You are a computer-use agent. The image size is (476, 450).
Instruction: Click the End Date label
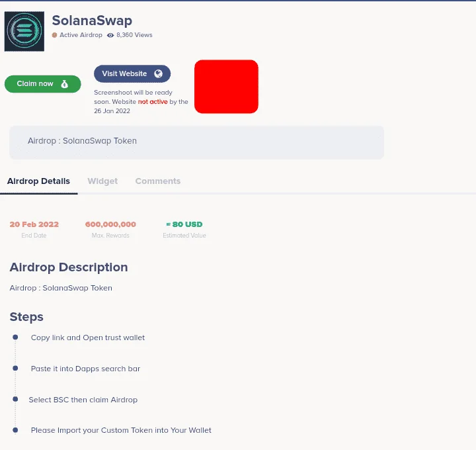[34, 236]
